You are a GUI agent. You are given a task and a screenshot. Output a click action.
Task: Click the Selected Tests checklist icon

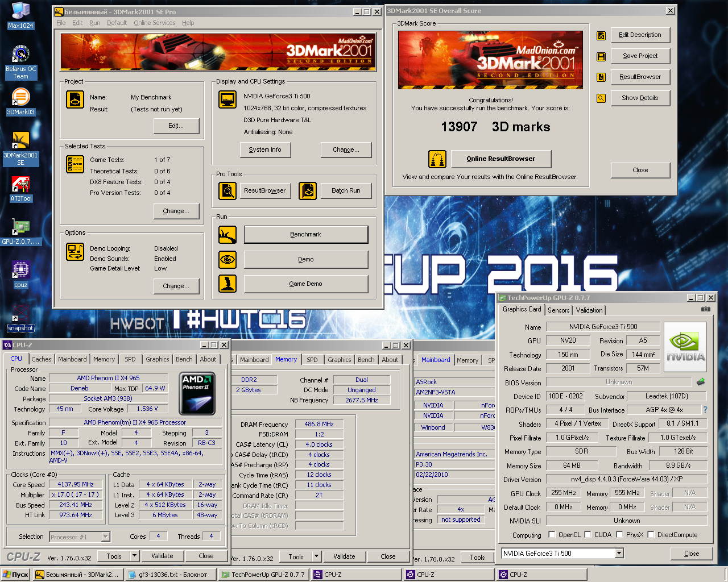[75, 164]
